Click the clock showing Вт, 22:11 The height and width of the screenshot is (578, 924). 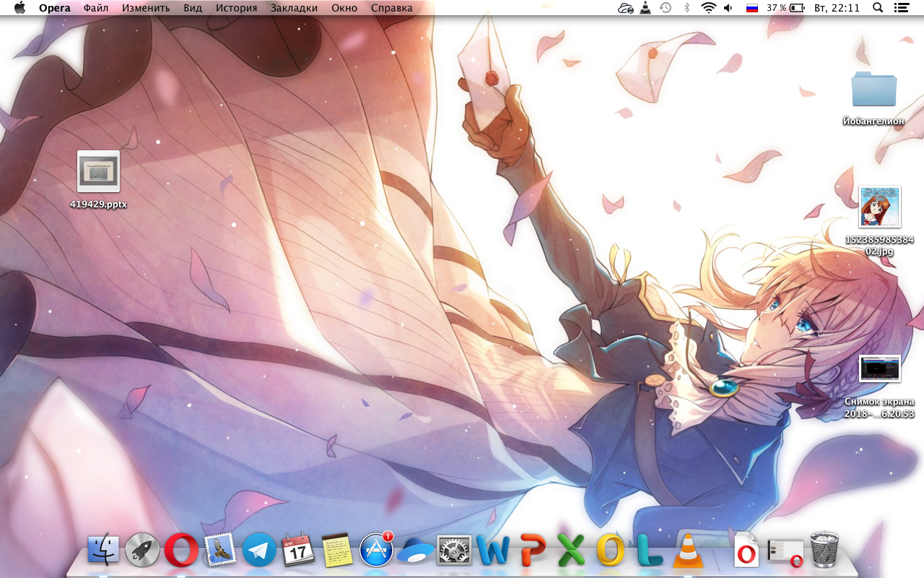click(x=837, y=8)
